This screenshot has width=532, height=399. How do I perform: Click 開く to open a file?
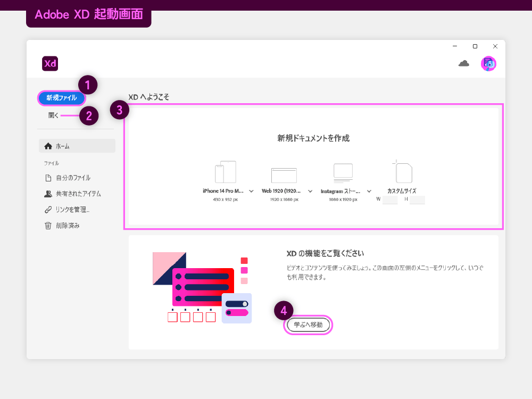tap(53, 115)
